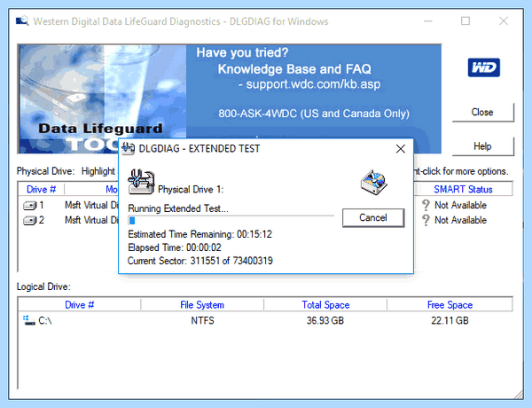The height and width of the screenshot is (408, 532).
Task: Click the 36.93 GB total space cell
Action: point(325,320)
